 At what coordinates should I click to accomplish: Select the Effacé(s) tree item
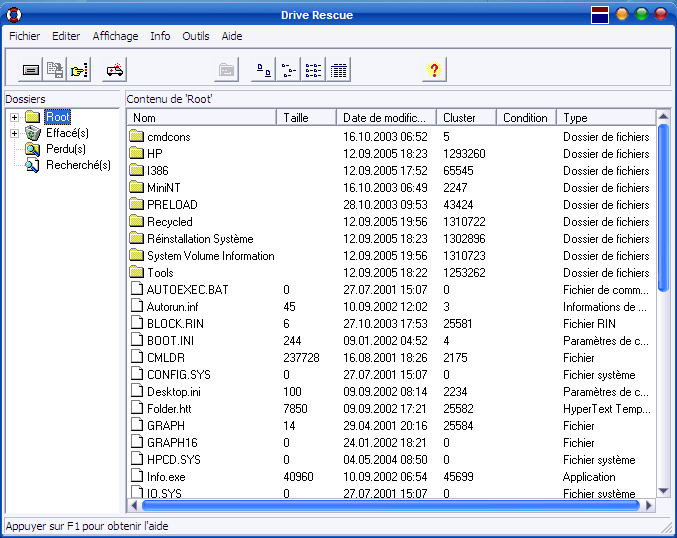[x=67, y=133]
